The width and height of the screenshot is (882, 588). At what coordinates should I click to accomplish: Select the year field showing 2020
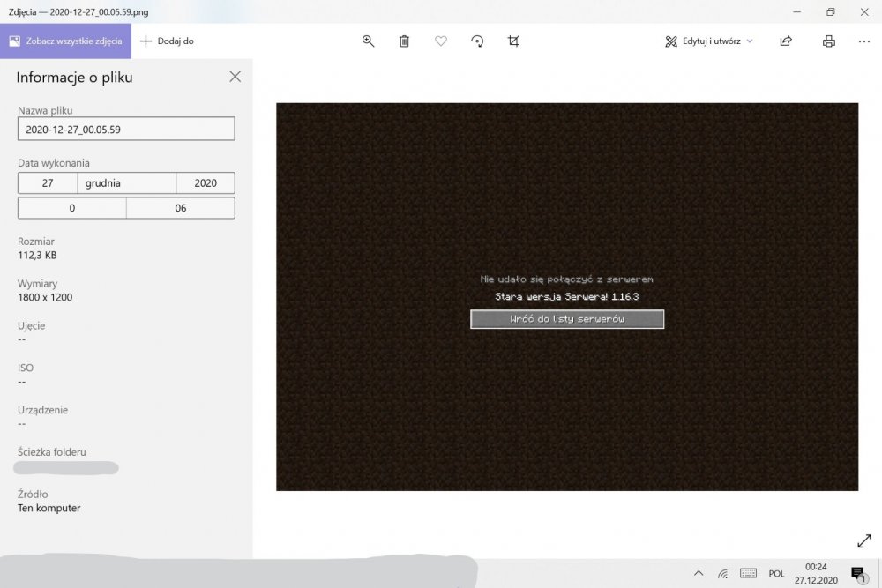[x=206, y=183]
